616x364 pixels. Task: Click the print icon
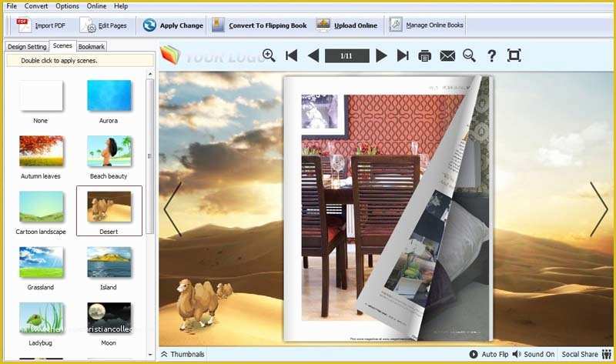(425, 55)
